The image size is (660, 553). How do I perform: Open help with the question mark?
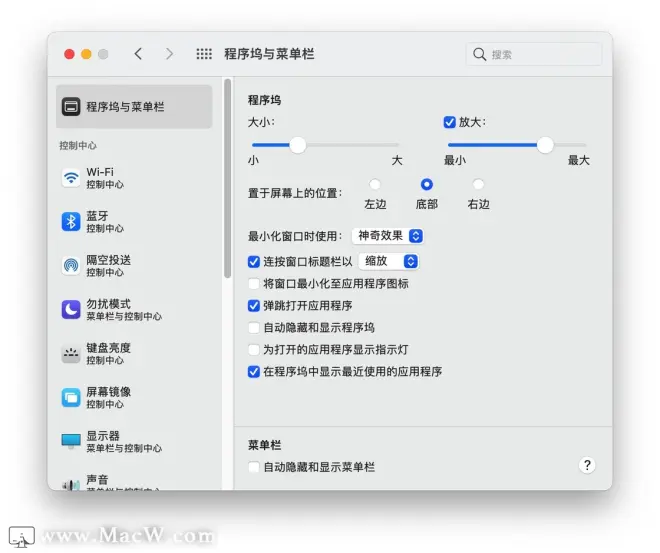point(587,465)
